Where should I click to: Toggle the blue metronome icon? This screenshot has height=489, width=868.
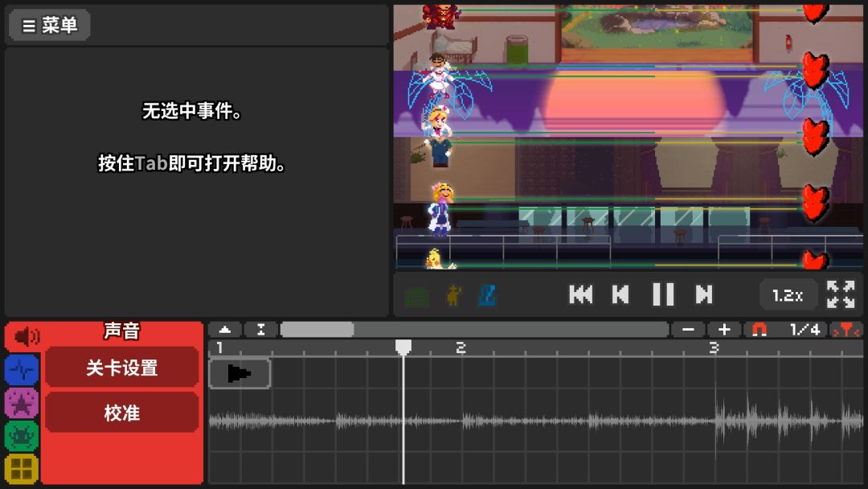[488, 295]
